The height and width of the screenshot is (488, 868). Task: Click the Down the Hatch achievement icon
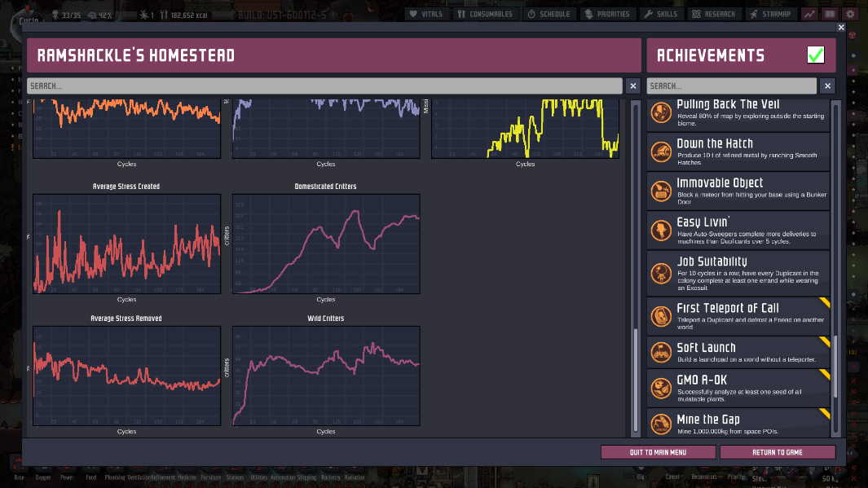pos(661,151)
